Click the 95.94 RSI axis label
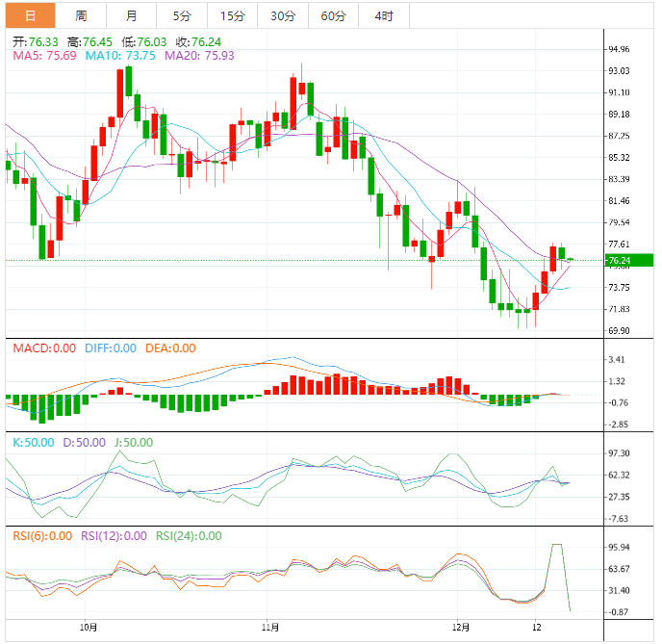662x644 pixels. [x=619, y=548]
